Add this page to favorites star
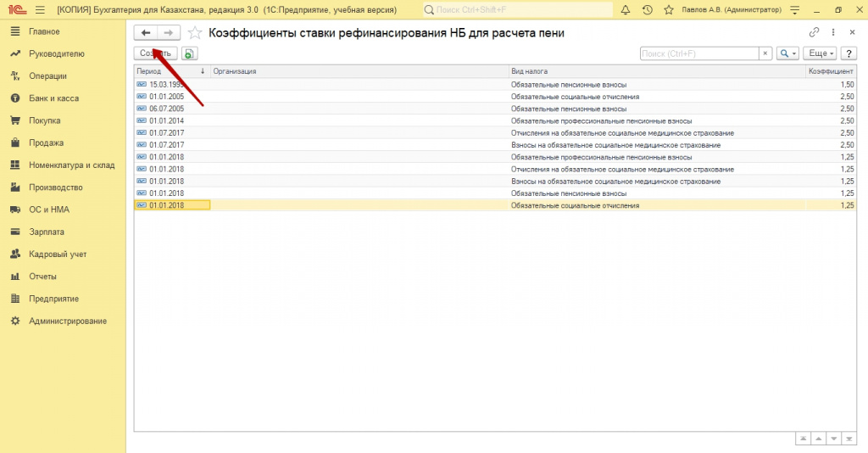Image resolution: width=868 pixels, height=453 pixels. pos(195,33)
